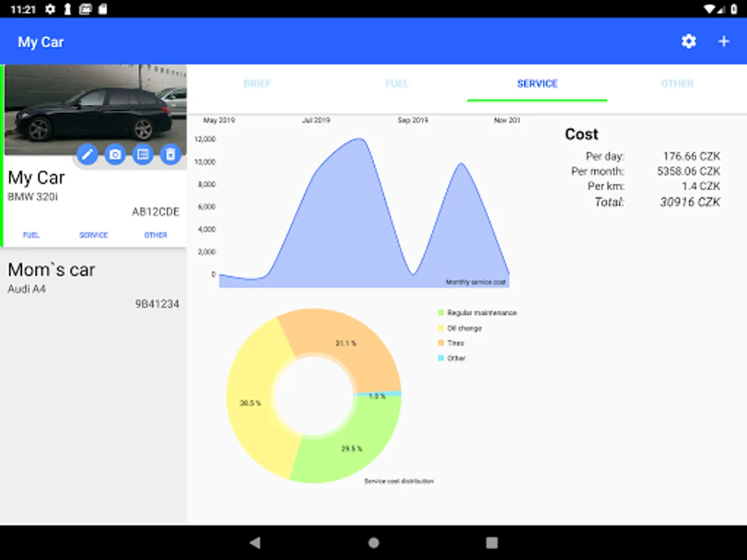
Task: Tap the Jul 2019 axis label
Action: coord(316,120)
